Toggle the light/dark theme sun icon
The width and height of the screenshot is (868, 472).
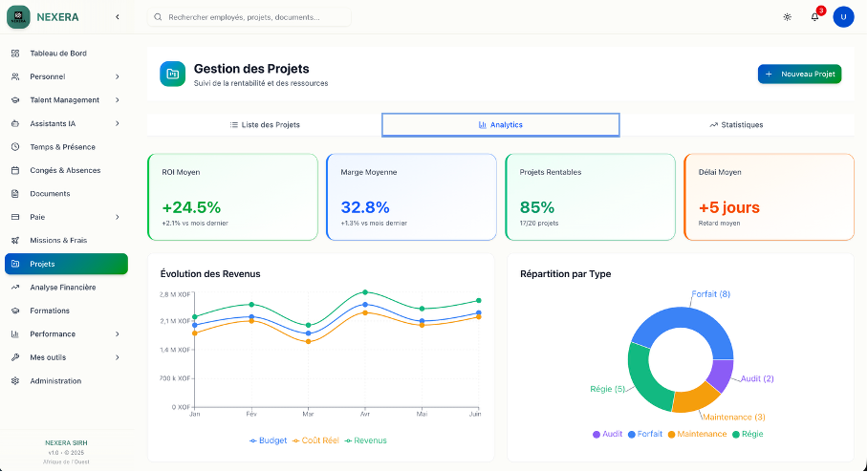787,17
